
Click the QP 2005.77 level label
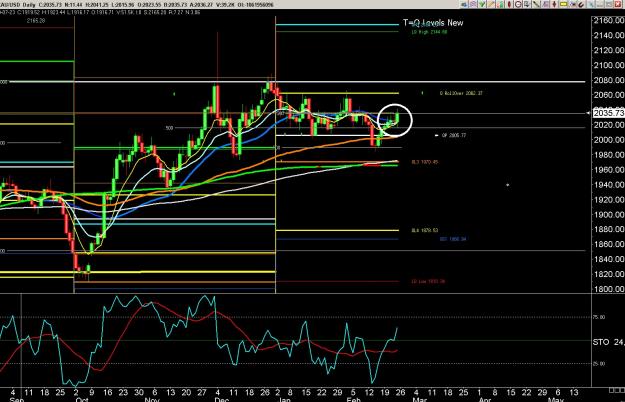click(454, 135)
